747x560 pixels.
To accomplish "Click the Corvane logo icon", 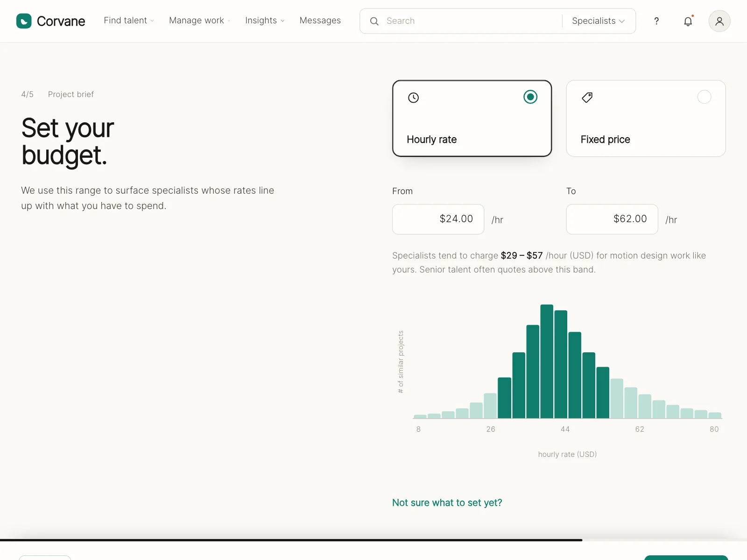I will tap(24, 21).
